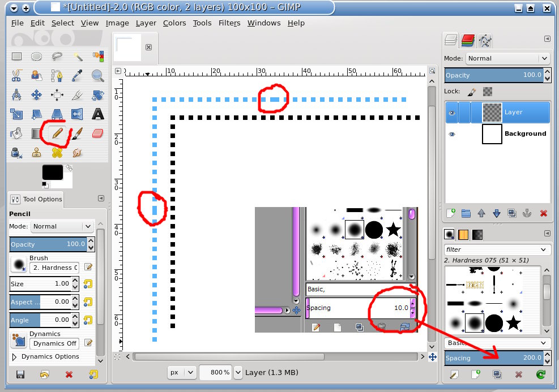Select the Clone stamp tool
Screen dimensions: 559x392
(36, 153)
